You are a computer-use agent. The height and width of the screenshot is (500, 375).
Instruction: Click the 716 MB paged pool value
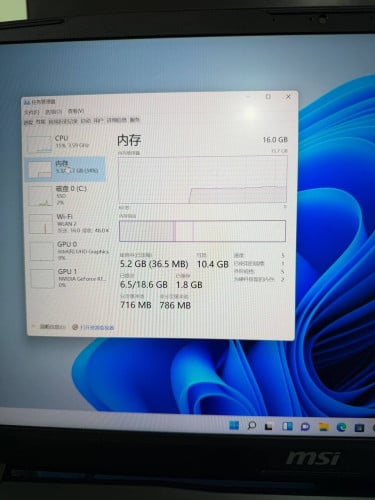pyautogui.click(x=136, y=305)
